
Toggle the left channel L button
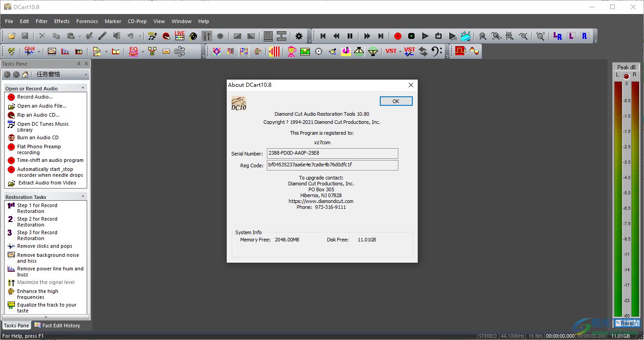571,36
